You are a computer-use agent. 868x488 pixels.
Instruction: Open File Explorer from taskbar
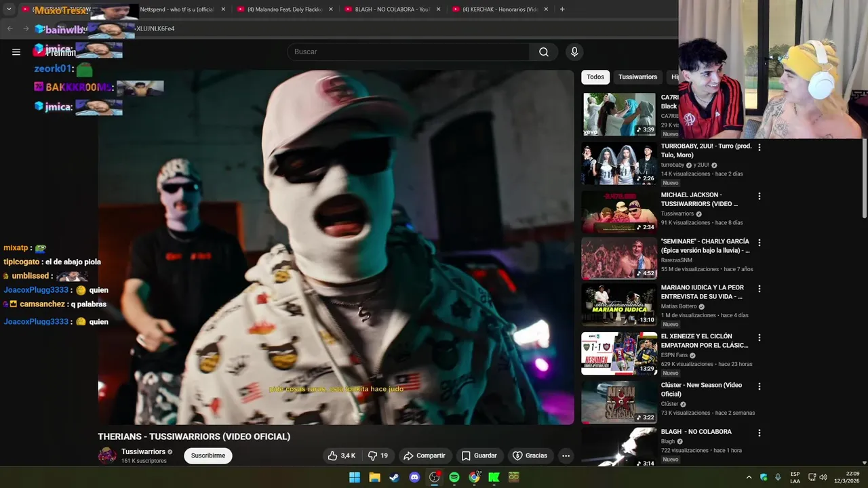(374, 477)
